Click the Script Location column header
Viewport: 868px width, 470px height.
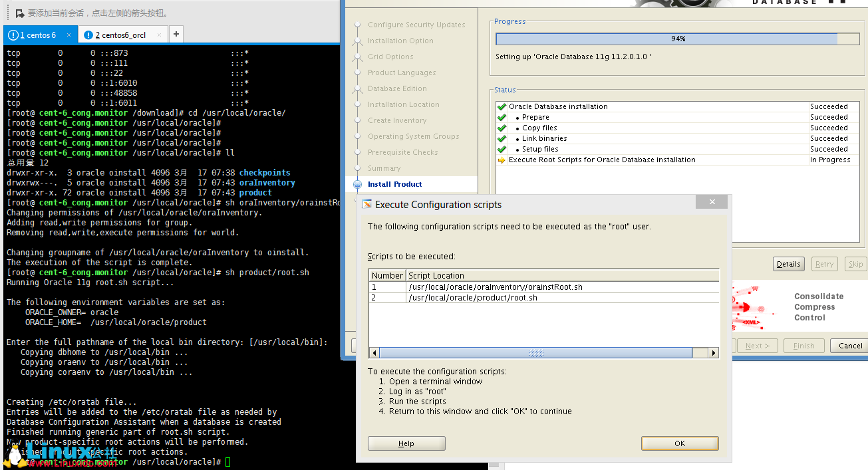coord(436,275)
